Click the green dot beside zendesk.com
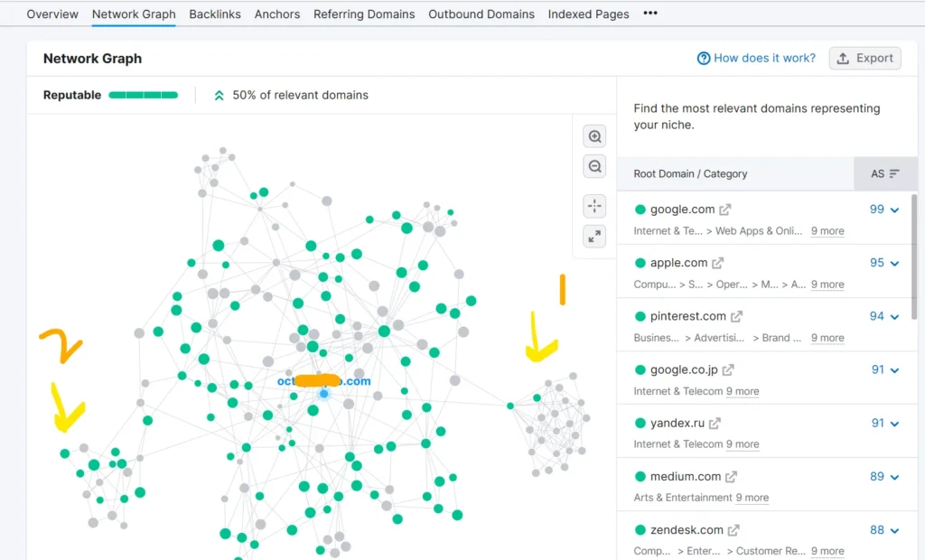925x560 pixels. (640, 530)
